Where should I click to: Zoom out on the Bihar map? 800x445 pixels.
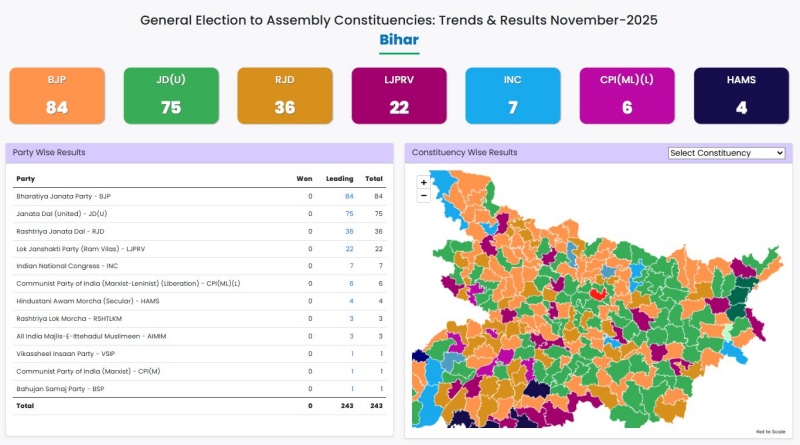point(424,196)
